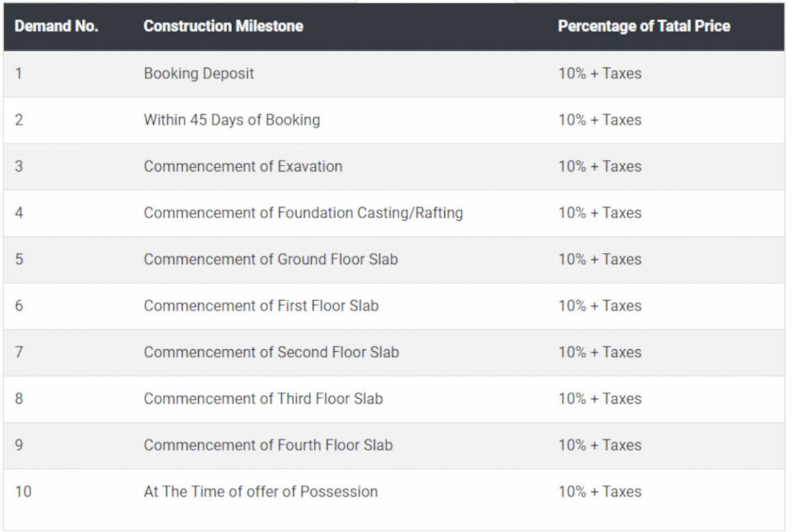
Task: Click the "Construction Milestone" column header
Action: [x=223, y=26]
